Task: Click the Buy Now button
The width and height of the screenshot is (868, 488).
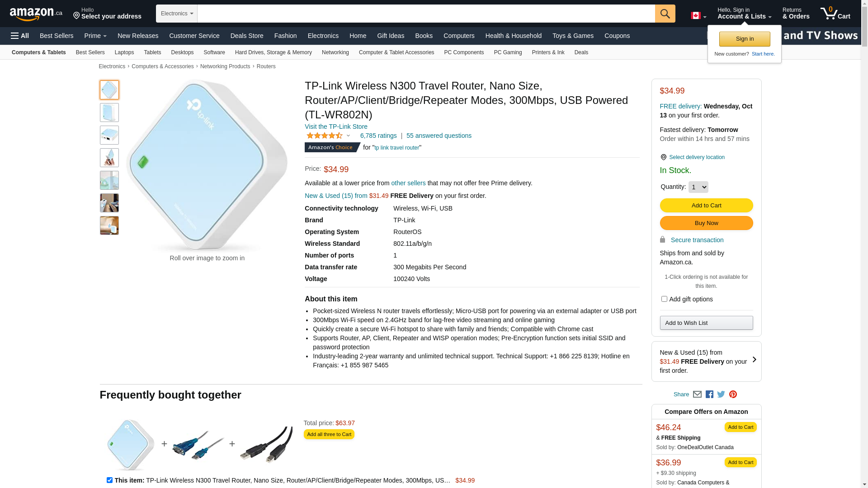Action: [x=706, y=223]
